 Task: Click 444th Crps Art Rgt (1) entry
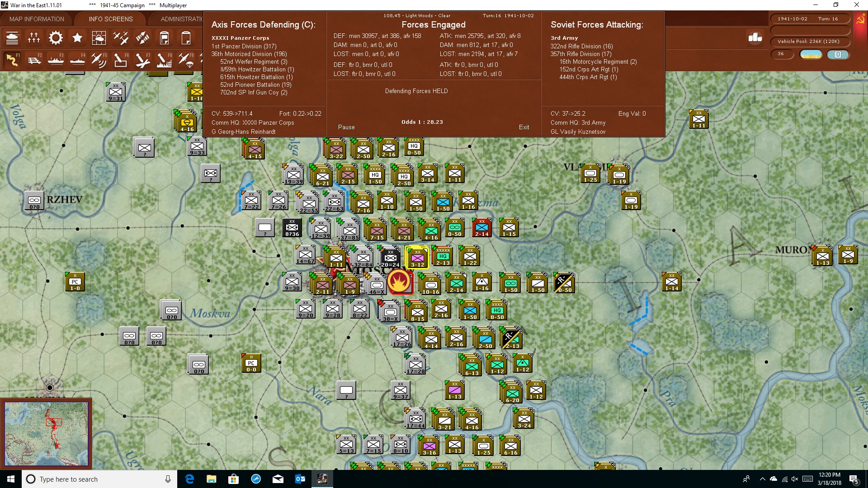(x=588, y=77)
